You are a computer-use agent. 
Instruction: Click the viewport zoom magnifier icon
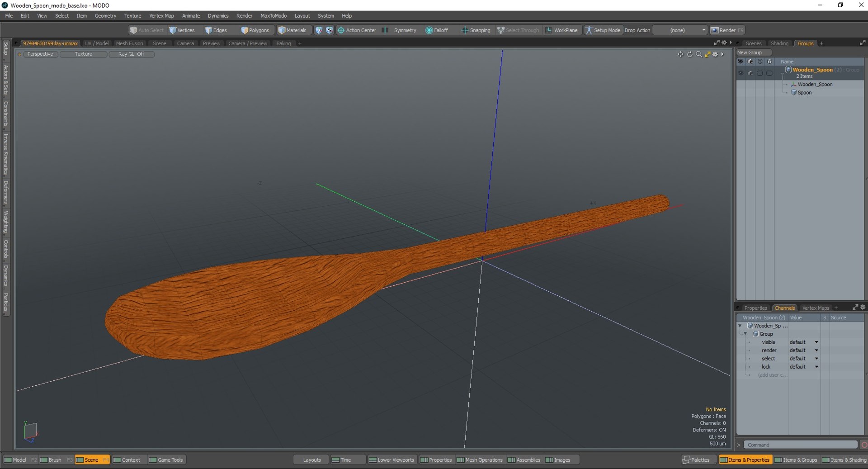pyautogui.click(x=699, y=54)
